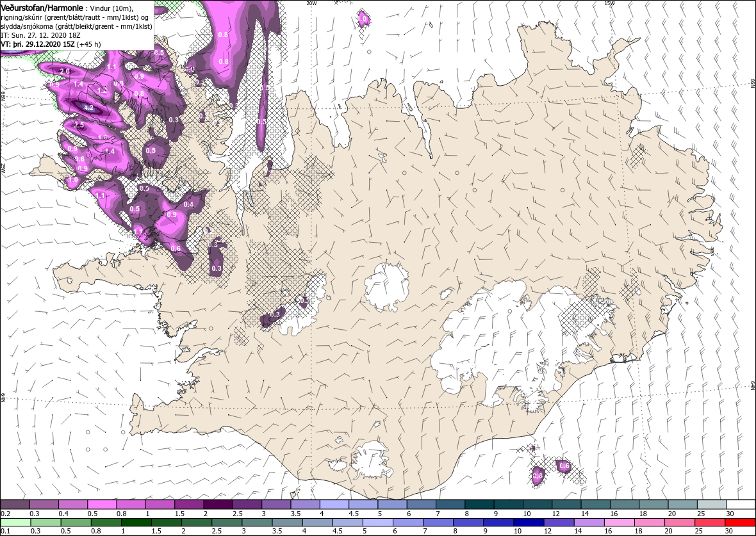Click the 'slydda/snjókoma' legend description line
This screenshot has height=536, width=756.
pos(76,26)
